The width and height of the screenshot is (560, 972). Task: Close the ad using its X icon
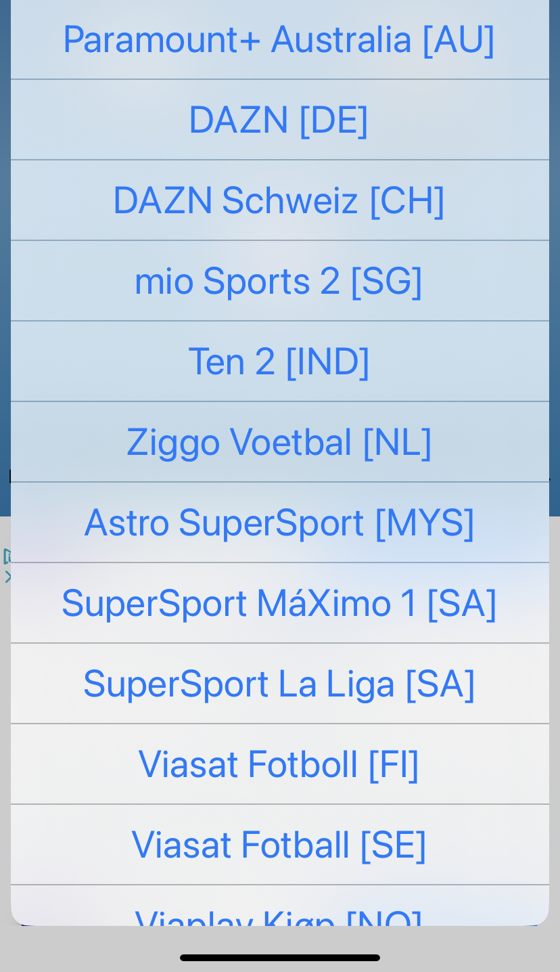(x=7, y=577)
